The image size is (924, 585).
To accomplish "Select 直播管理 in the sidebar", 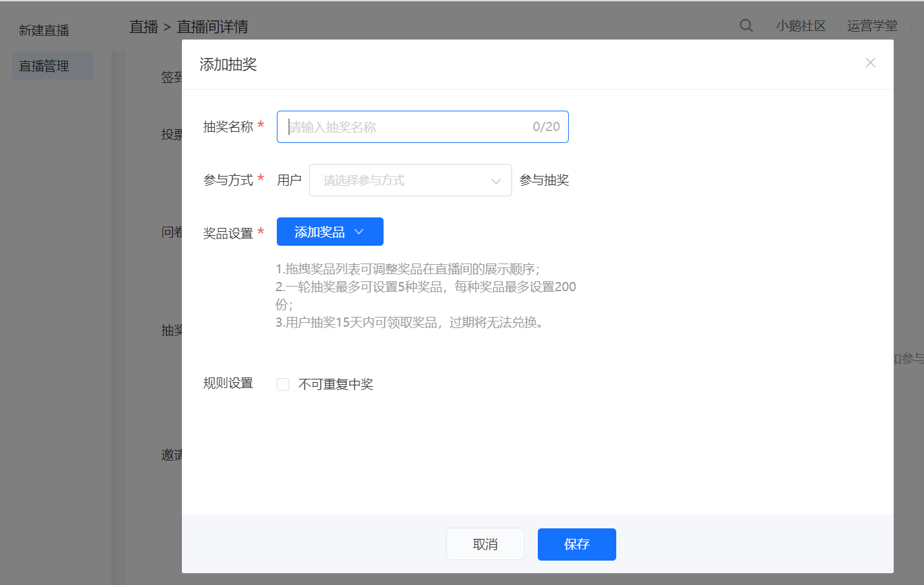I will [52, 66].
